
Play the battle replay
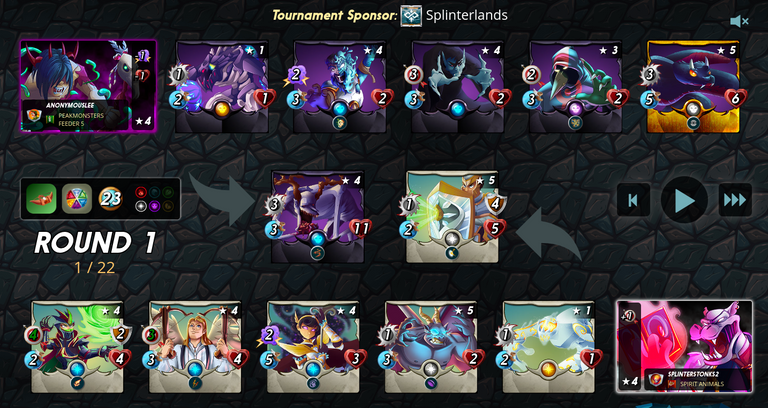[684, 200]
